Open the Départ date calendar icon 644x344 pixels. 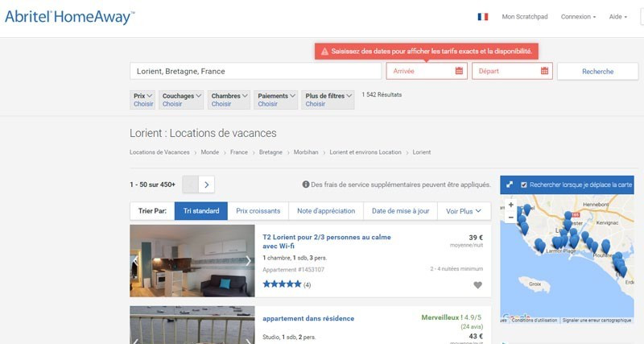[544, 71]
